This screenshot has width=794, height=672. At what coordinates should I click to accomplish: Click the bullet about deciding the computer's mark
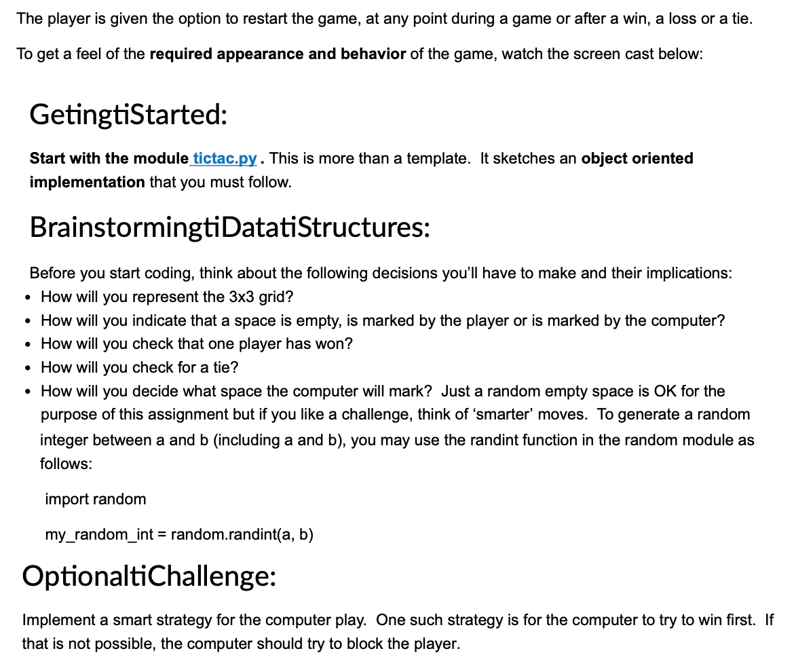coord(383,392)
